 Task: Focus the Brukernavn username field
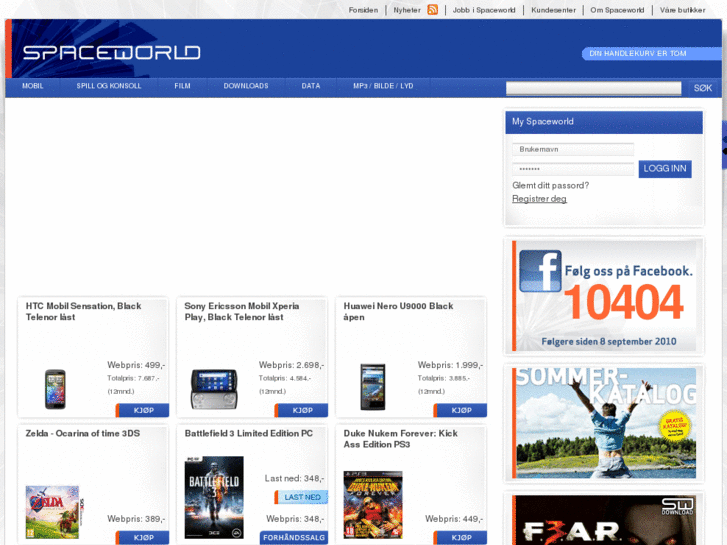coord(573,149)
